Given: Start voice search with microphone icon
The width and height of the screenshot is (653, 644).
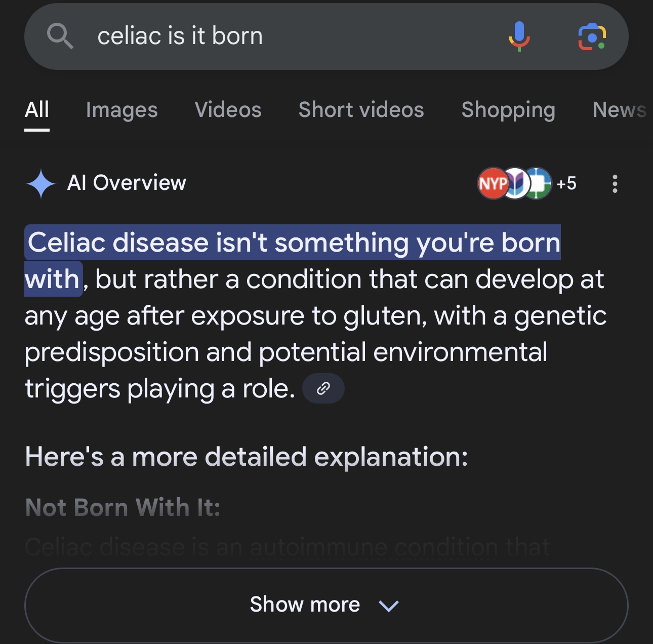Looking at the screenshot, I should pos(519,36).
